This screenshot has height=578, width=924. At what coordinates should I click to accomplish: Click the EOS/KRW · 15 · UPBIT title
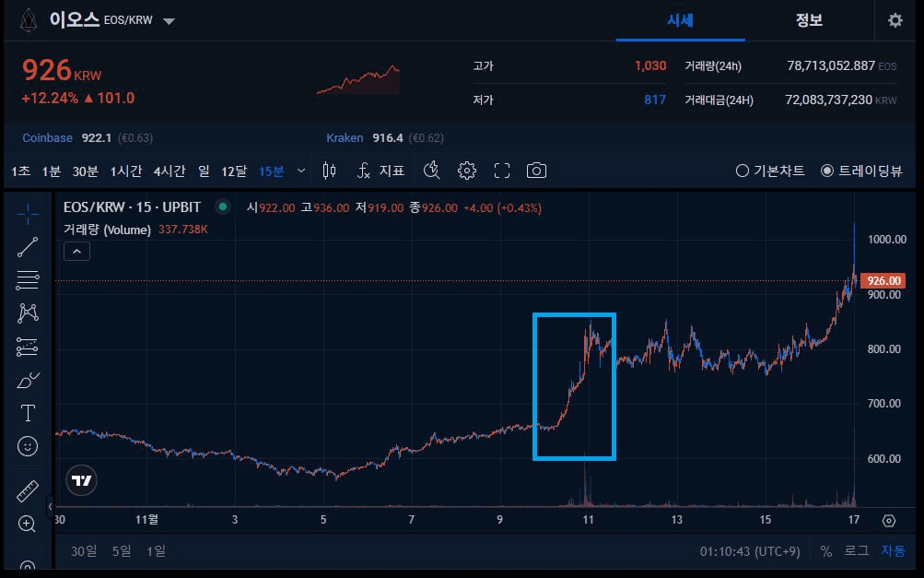[132, 207]
